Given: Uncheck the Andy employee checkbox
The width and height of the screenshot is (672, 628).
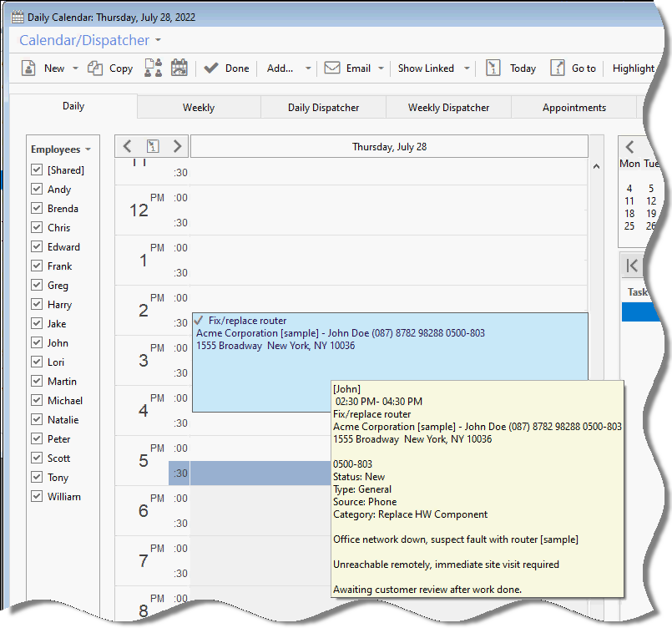Looking at the screenshot, I should [x=37, y=190].
